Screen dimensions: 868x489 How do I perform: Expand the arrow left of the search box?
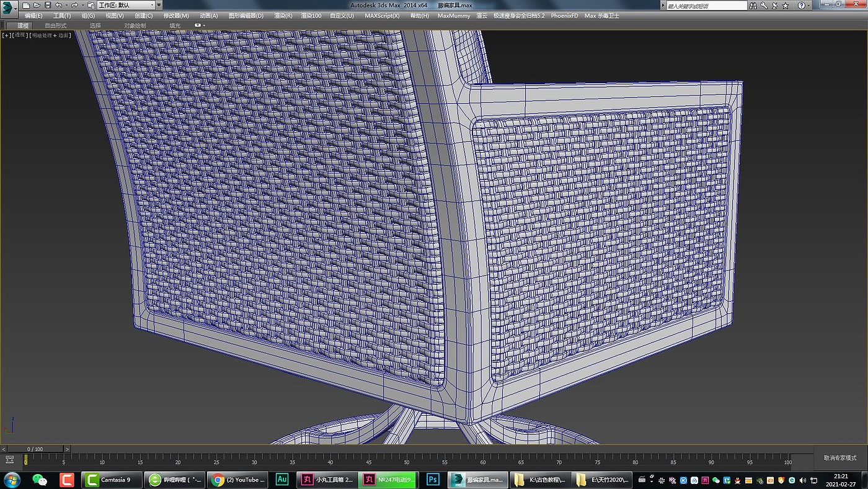click(x=662, y=5)
